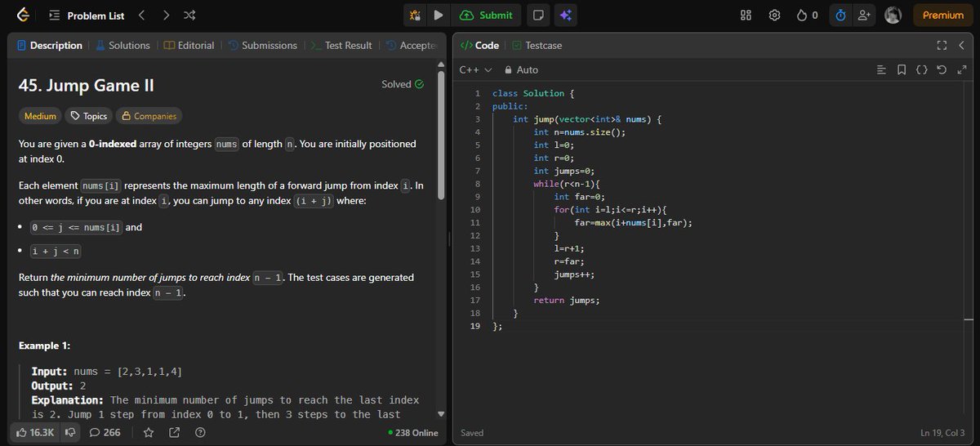Run the code with play button
The height and width of the screenshot is (446, 980).
coord(438,15)
